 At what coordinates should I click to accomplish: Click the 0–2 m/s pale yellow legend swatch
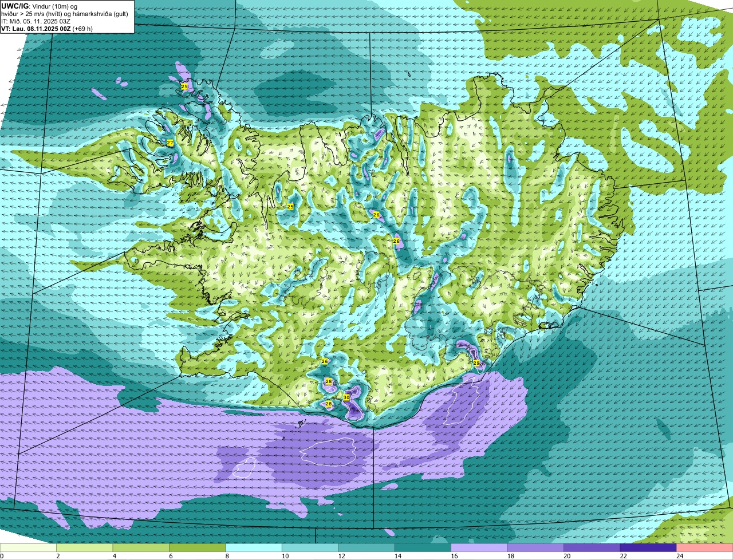[x=29, y=548]
